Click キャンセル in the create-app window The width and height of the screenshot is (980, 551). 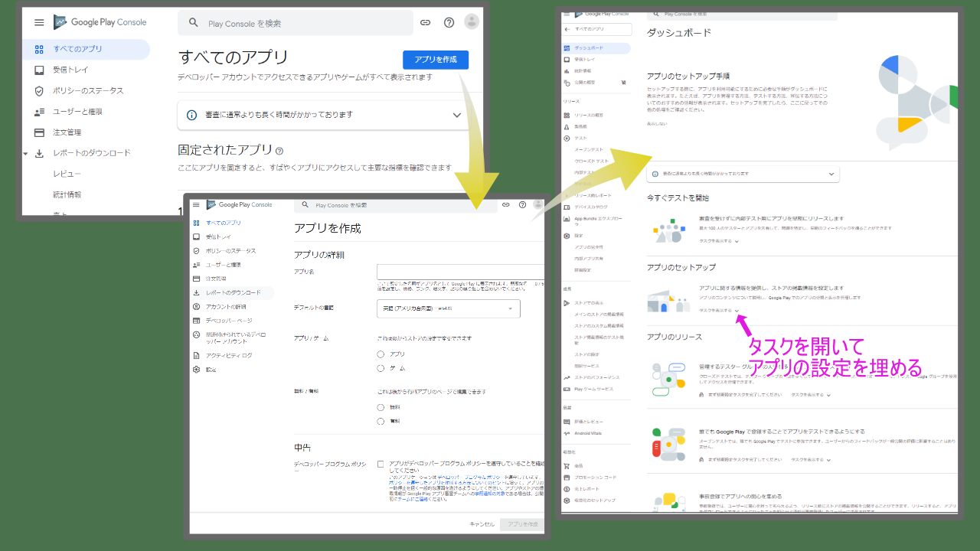(482, 524)
